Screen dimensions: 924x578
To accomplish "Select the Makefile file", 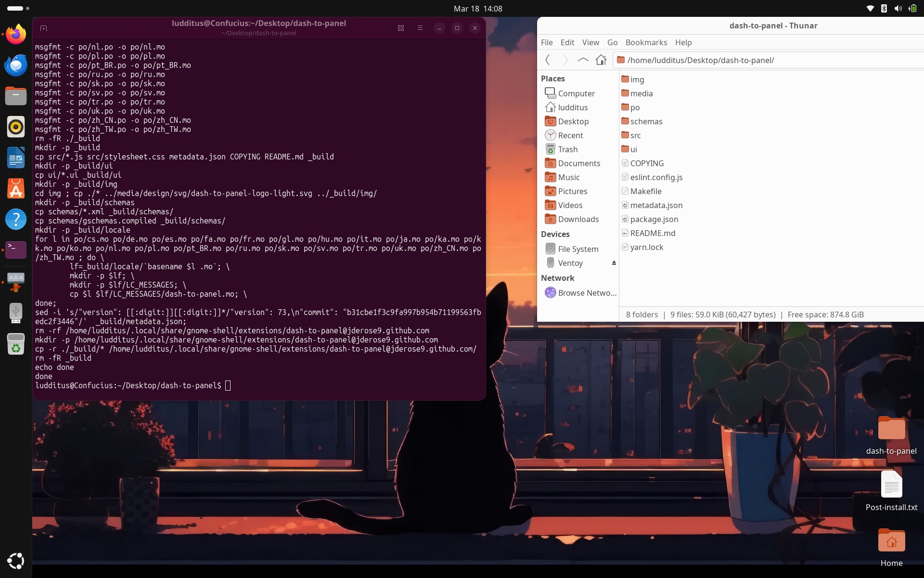I will 645,191.
